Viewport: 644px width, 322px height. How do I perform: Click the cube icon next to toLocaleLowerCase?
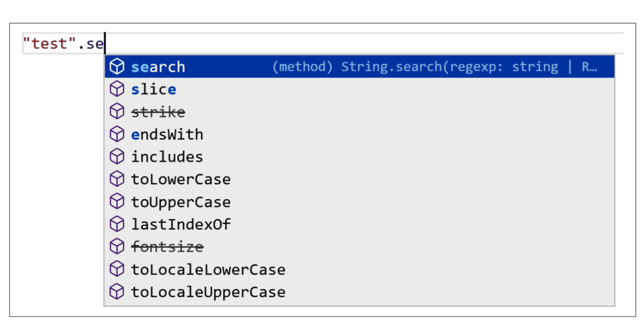point(117,269)
